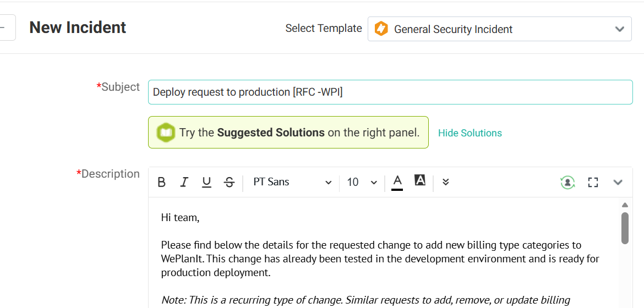Open the font color picker
The image size is (644, 308).
[x=397, y=182]
